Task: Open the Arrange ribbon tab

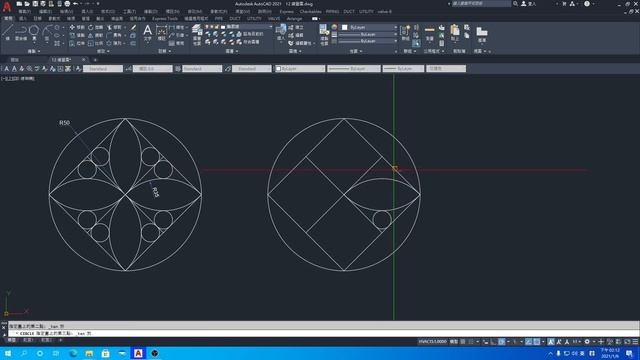Action: pos(294,19)
